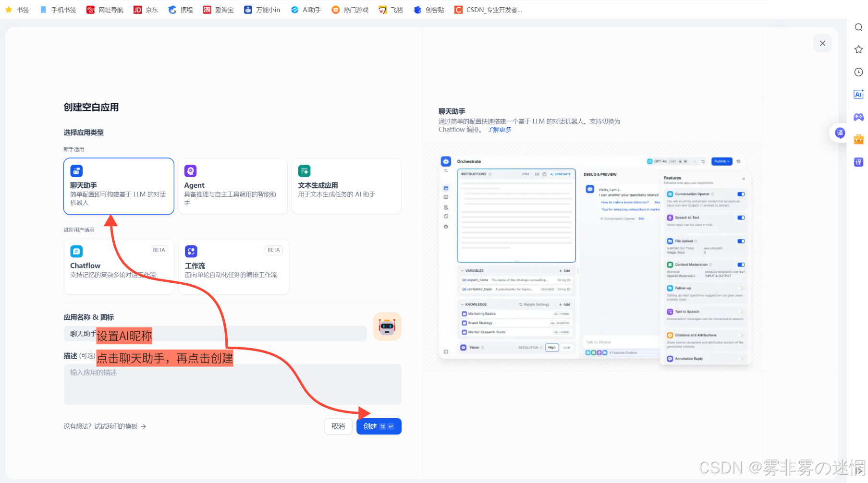Click the purple square 译 icon in the sidebar
This screenshot has height=483, width=868.
(858, 162)
